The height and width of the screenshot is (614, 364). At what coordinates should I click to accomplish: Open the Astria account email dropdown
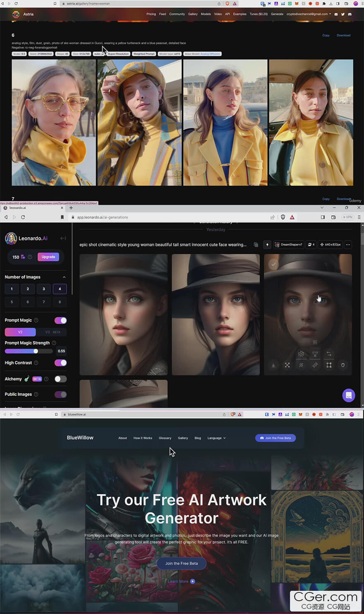click(x=309, y=14)
